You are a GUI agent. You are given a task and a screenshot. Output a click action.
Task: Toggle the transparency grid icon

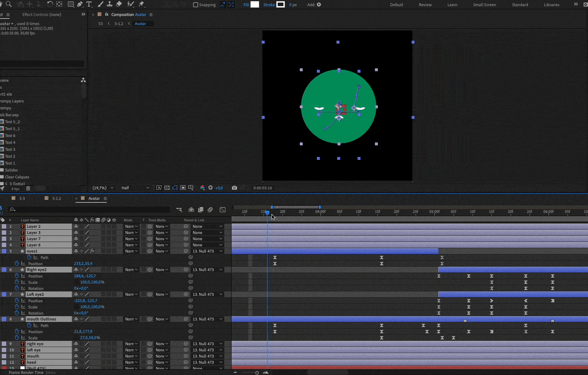(x=167, y=188)
